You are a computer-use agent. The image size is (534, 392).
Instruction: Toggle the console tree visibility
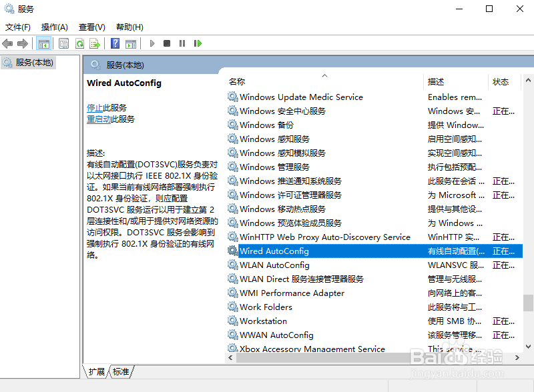(44, 43)
